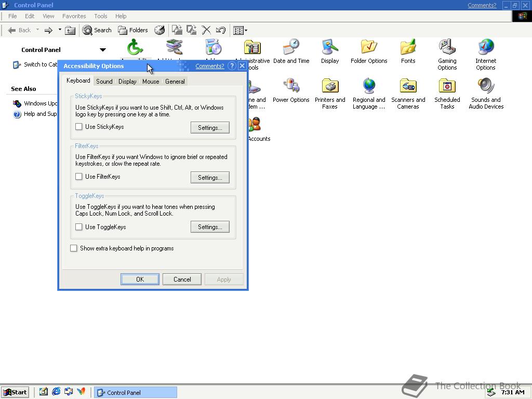This screenshot has width=532, height=399.
Task: Open the Favorites menu
Action: (x=74, y=16)
